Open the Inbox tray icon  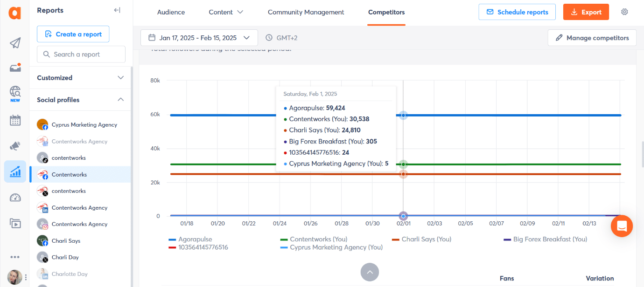(15, 68)
